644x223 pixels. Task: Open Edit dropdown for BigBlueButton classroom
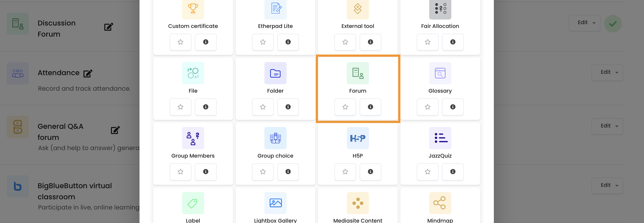607,186
